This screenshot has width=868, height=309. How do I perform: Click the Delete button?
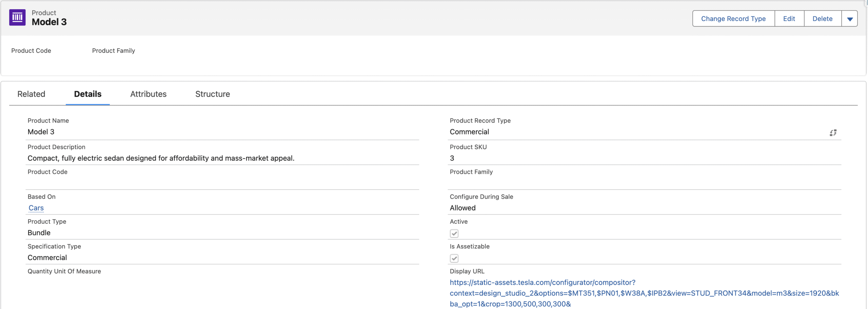[823, 18]
